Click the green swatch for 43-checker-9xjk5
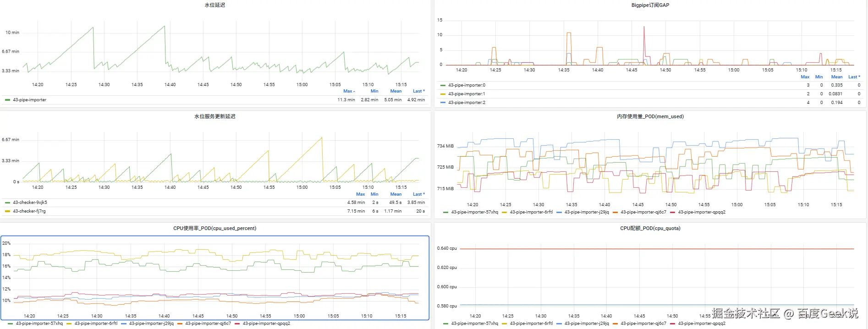 (7, 203)
